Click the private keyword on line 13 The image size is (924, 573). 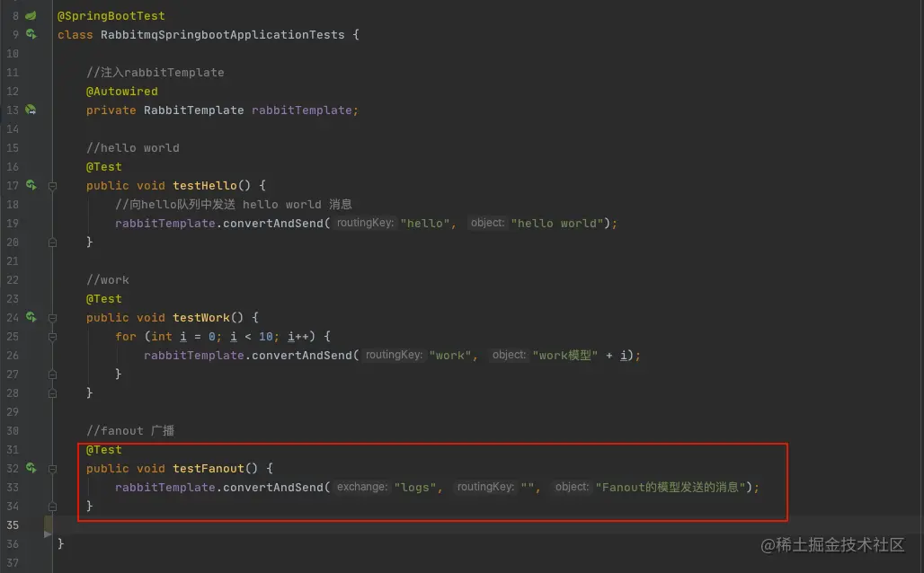(x=111, y=110)
